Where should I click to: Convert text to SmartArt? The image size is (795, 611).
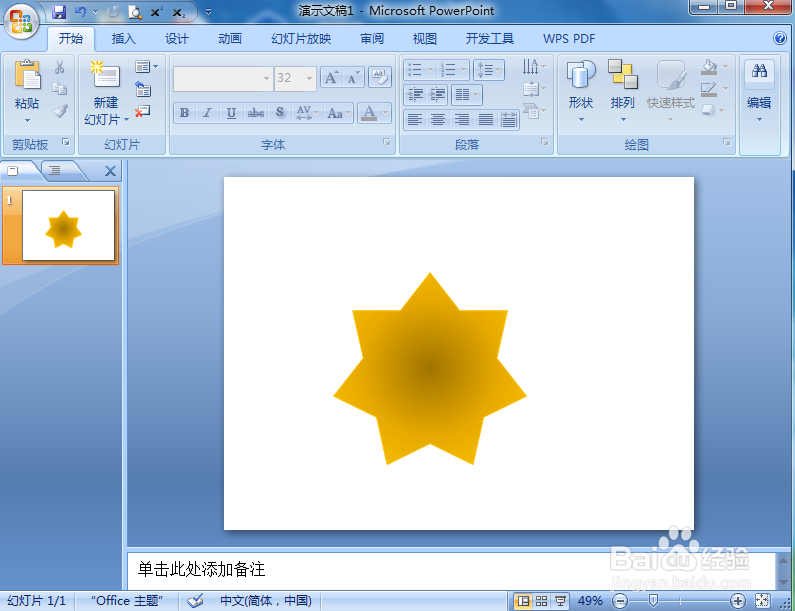tap(534, 111)
